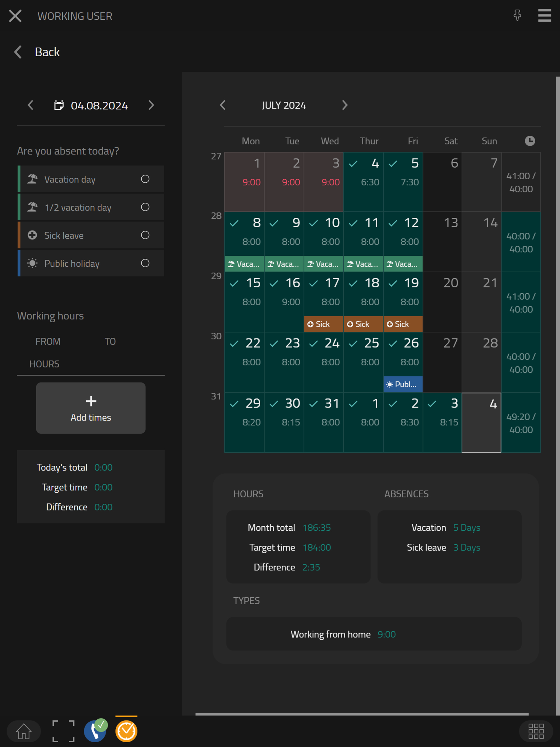This screenshot has width=560, height=747.
Task: Open Saturday 3 August with 8:15
Action: pyautogui.click(x=442, y=422)
